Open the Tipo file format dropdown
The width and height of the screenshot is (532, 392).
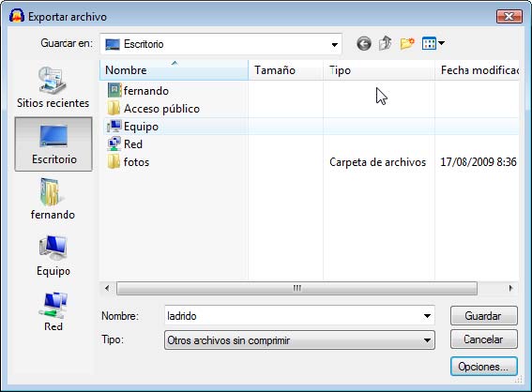click(299, 340)
